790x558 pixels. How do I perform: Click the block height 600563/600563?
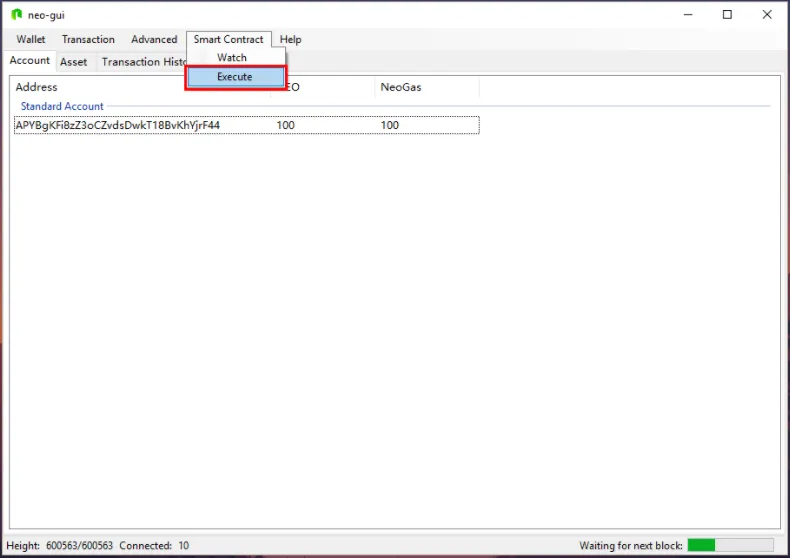[x=79, y=545]
